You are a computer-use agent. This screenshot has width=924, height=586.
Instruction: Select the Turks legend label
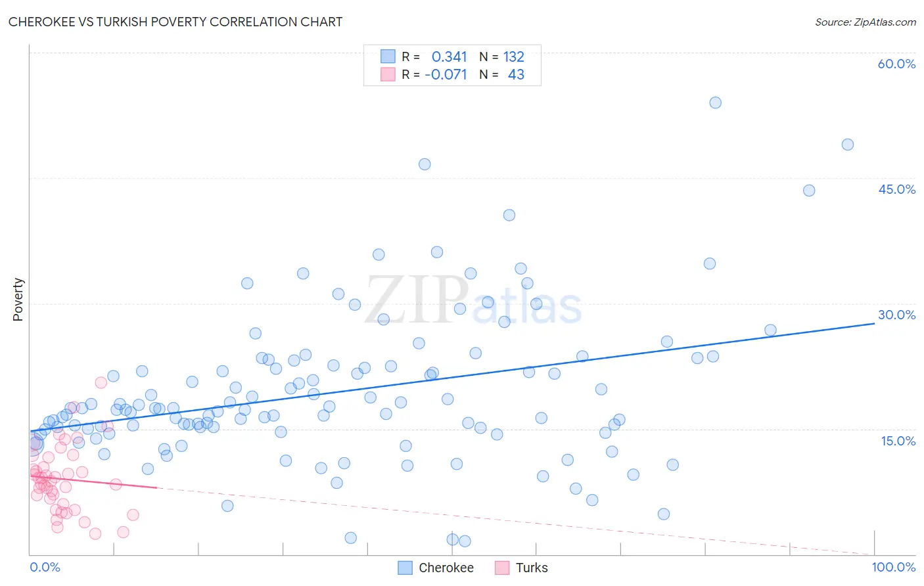[x=532, y=568]
